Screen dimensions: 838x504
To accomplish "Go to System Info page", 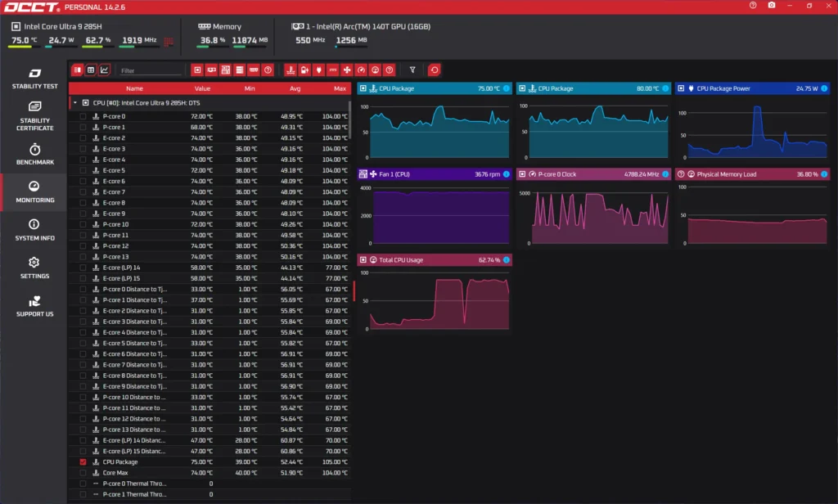I will coord(34,230).
